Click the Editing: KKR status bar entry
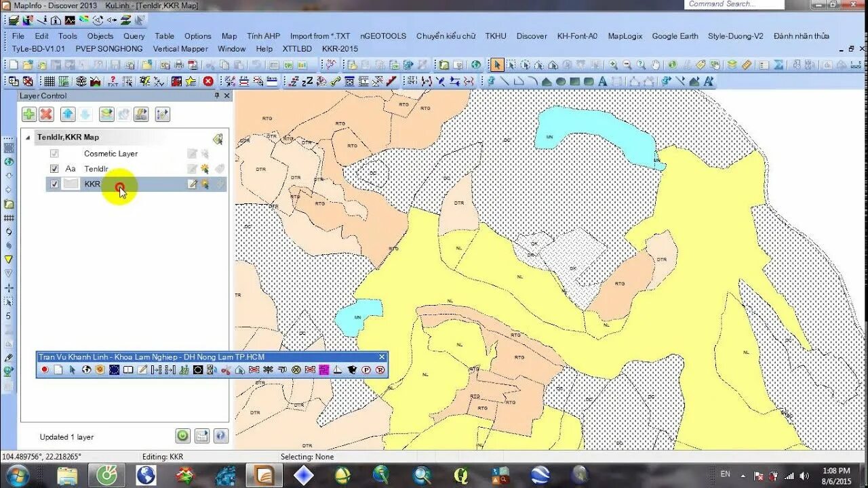Viewport: 868px width, 488px height. (163, 457)
